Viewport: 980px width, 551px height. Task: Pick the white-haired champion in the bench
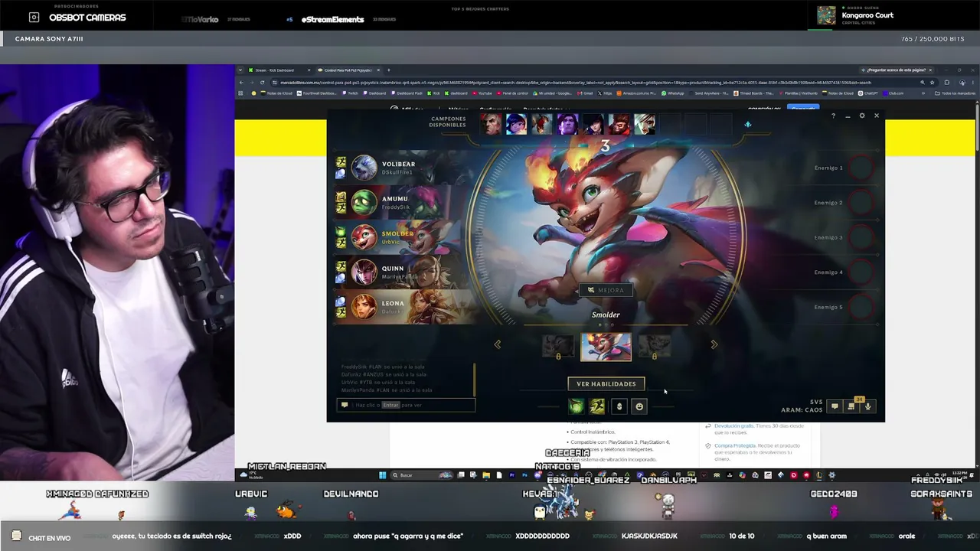click(645, 124)
